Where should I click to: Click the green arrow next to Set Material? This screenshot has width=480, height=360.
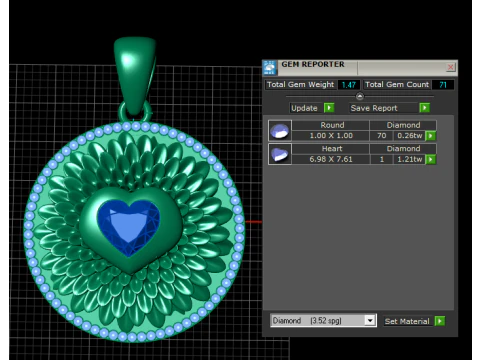click(x=440, y=321)
